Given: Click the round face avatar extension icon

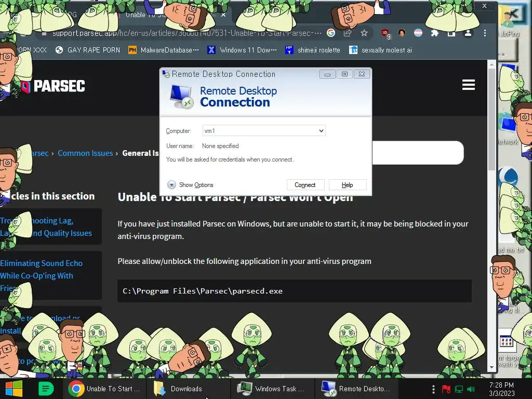Looking at the screenshot, I should tap(402, 33).
